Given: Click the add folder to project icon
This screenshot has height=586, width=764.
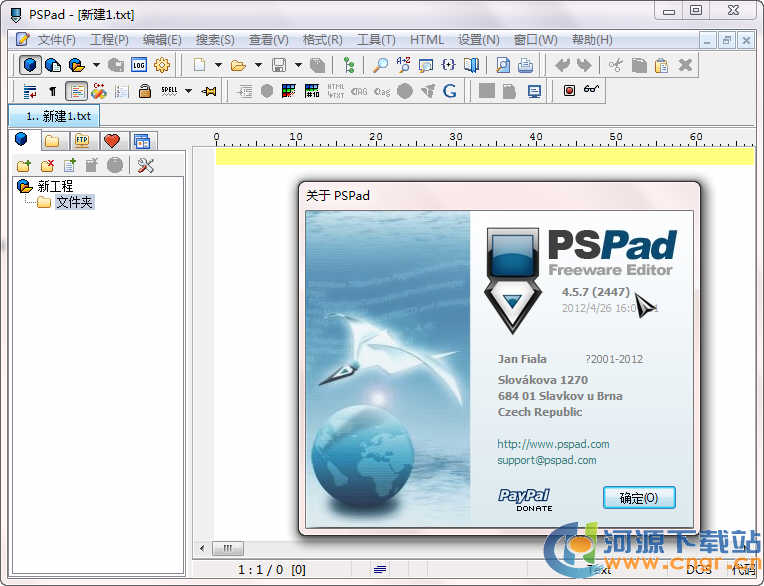Looking at the screenshot, I should coord(24,165).
